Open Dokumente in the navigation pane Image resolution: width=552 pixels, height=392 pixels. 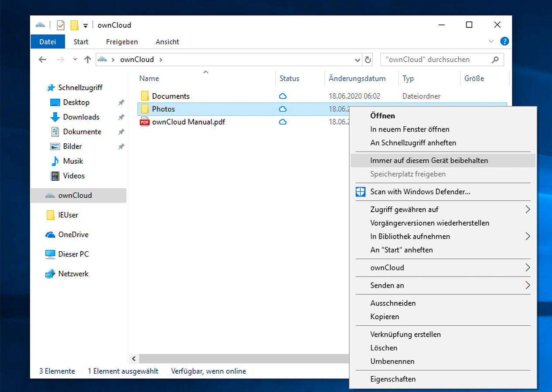82,132
